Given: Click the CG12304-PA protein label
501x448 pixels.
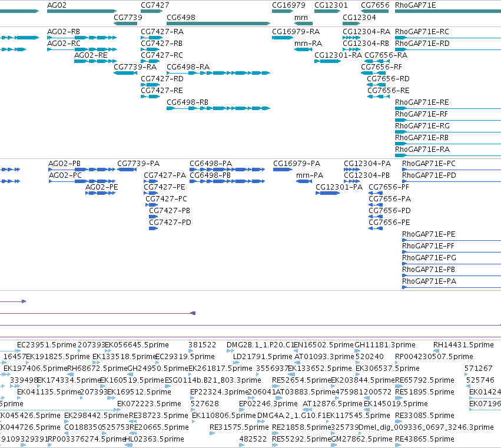Looking at the screenshot, I should (367, 163).
